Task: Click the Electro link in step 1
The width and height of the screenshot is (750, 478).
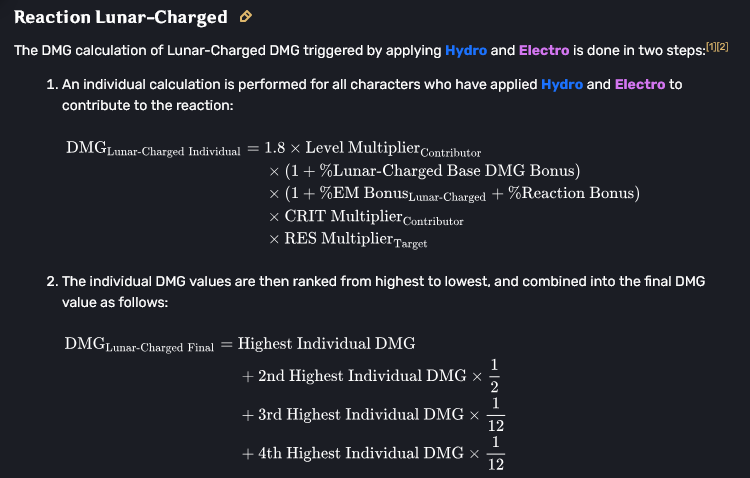Action: click(640, 84)
